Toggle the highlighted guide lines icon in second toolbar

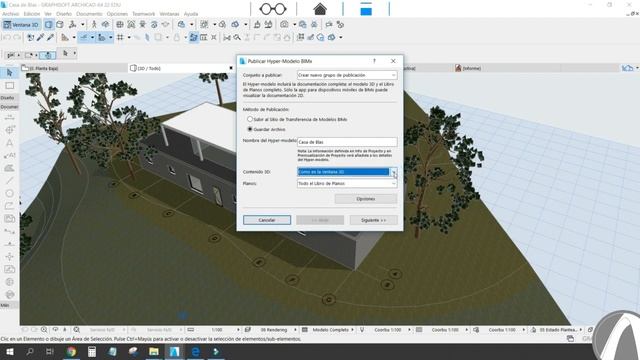[x=84, y=38]
